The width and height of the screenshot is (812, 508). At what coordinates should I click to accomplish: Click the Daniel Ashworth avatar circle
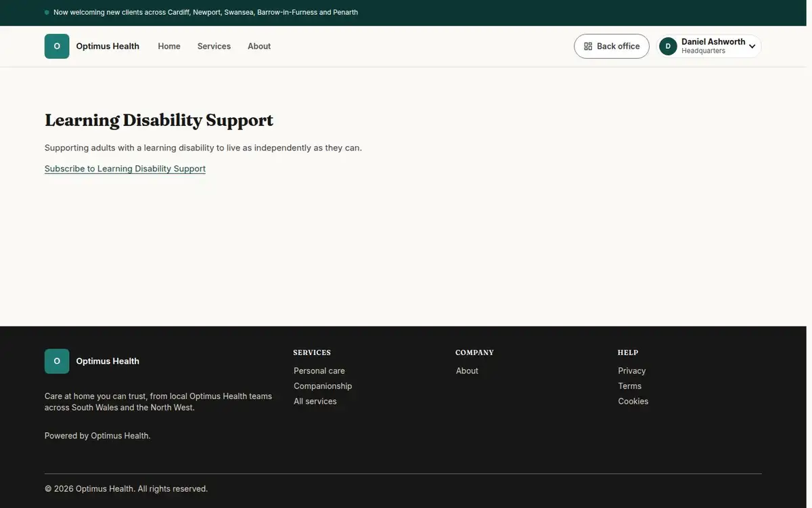coord(668,46)
